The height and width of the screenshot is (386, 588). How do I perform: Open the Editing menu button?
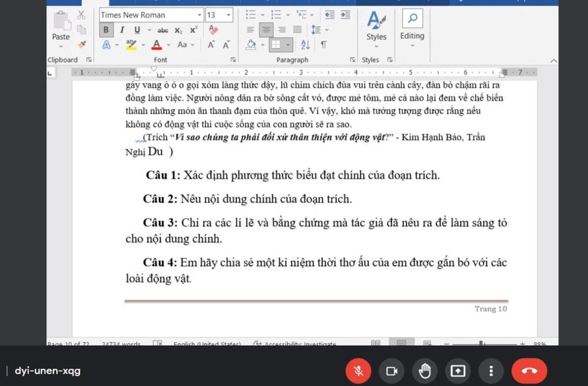[412, 29]
